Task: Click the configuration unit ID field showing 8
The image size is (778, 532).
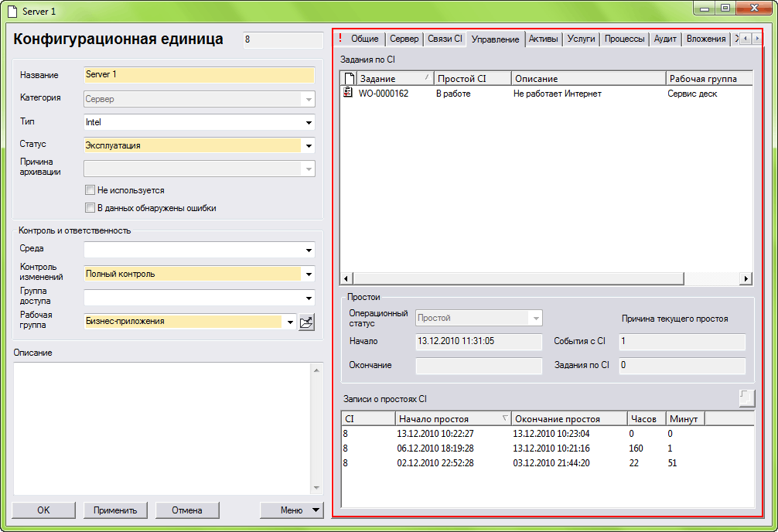Action: [x=283, y=39]
